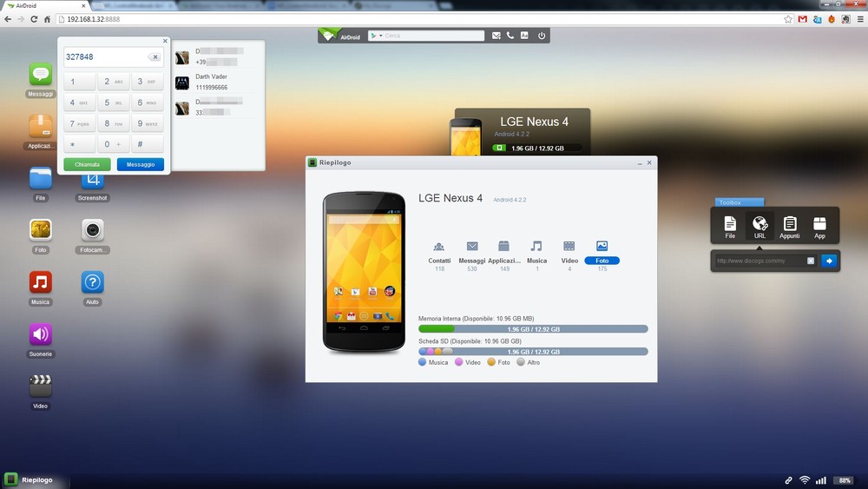This screenshot has height=489, width=868.
Task: Open the Video desktop icon
Action: (41, 386)
